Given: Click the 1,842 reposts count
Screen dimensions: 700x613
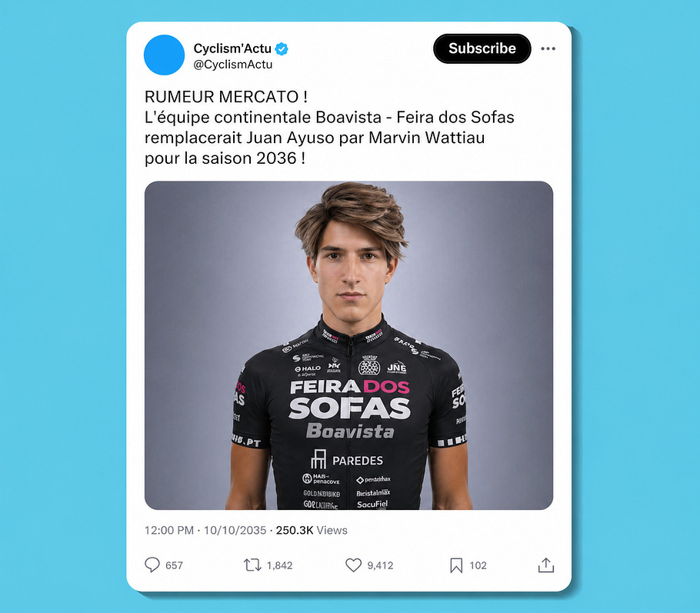Looking at the screenshot, I should click(x=279, y=565).
